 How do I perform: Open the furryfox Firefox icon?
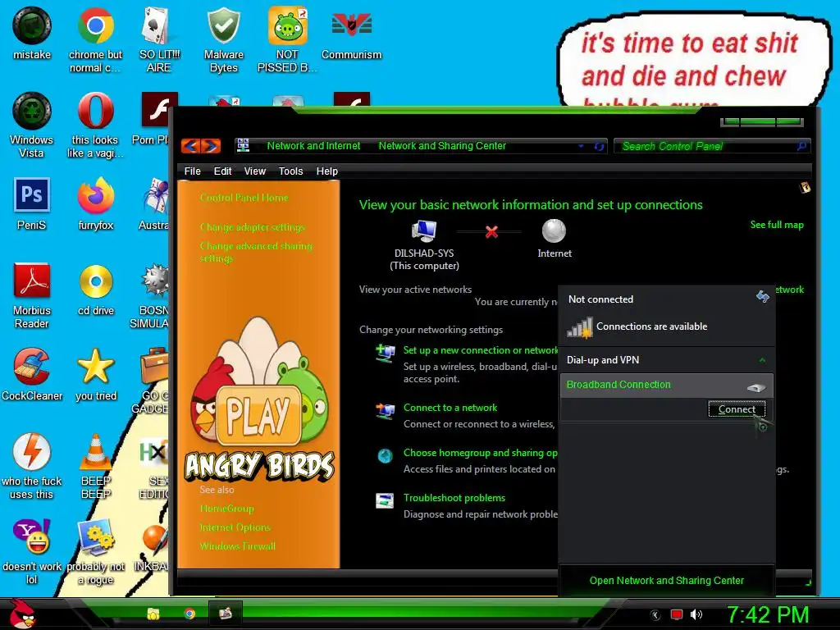pyautogui.click(x=95, y=203)
